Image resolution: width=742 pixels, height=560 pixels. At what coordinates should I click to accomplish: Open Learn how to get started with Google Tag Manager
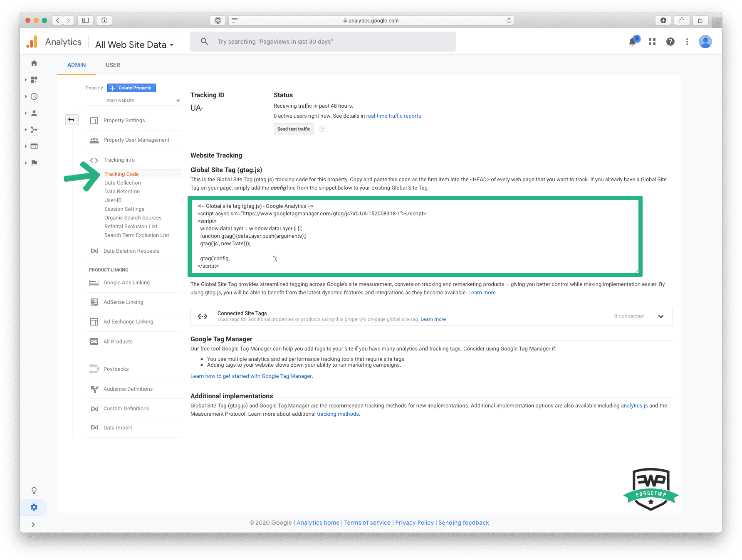[x=251, y=376]
